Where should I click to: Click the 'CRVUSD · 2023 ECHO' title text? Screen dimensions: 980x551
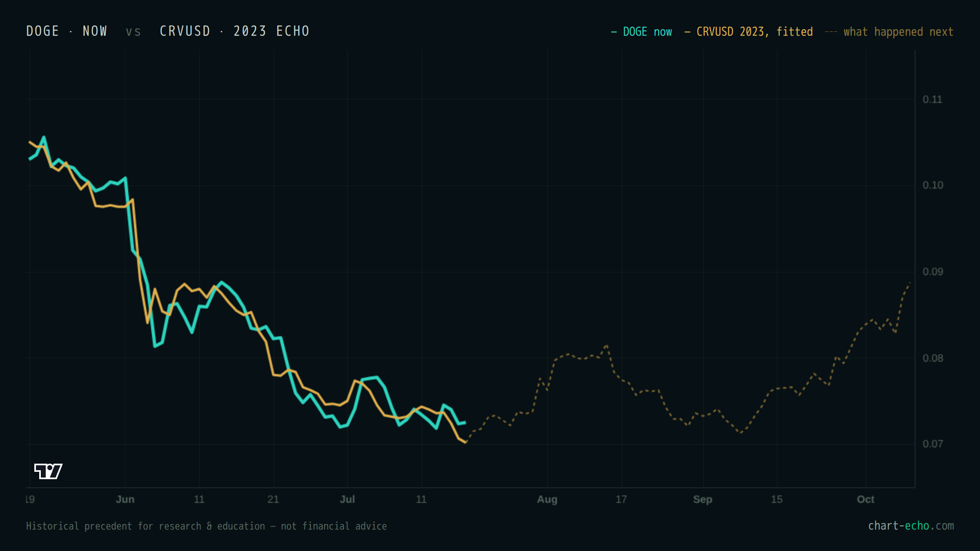[x=234, y=31]
